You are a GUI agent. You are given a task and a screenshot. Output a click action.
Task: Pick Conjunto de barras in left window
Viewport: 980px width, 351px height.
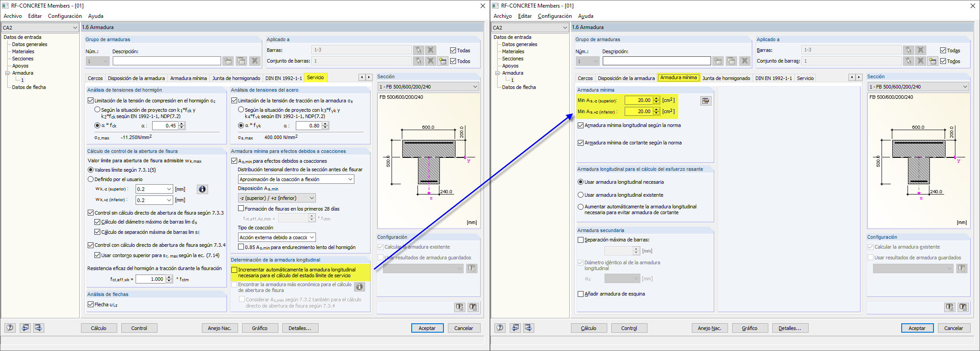tap(418, 61)
